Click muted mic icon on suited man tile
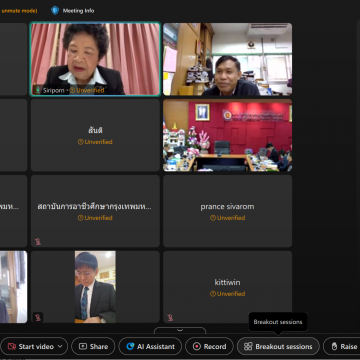The width and height of the screenshot is (360, 360). [38, 317]
